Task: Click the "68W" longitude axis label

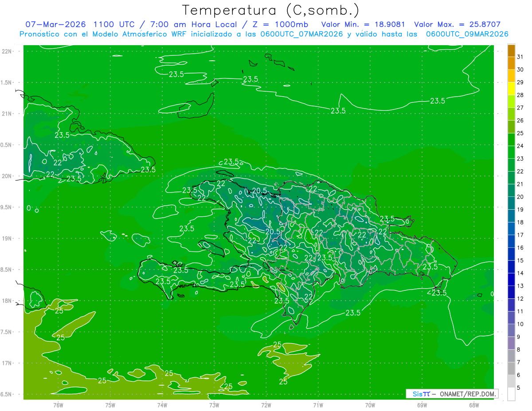Action: coord(474,405)
